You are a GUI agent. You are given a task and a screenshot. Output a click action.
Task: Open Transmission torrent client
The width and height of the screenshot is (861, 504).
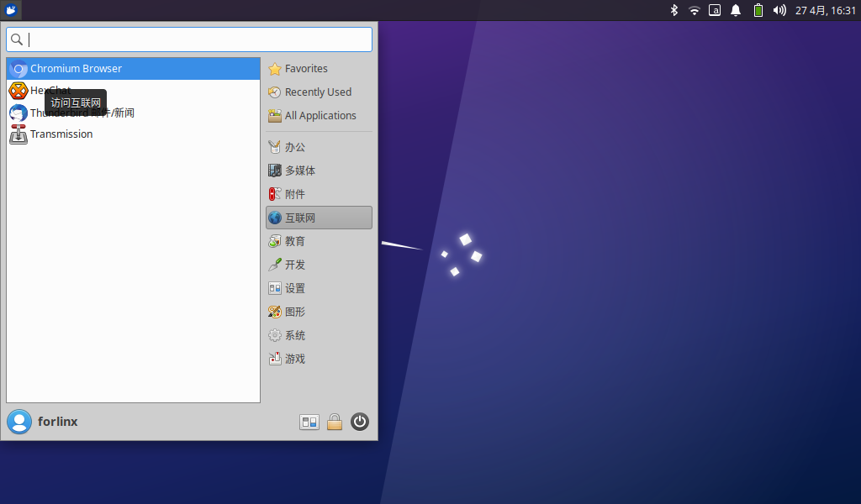pyautogui.click(x=61, y=134)
